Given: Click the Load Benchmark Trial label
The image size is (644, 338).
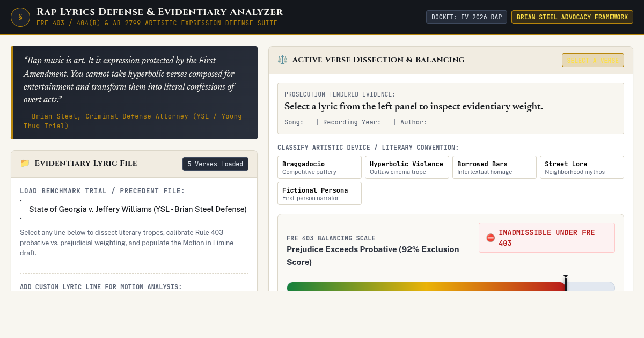Looking at the screenshot, I should pyautogui.click(x=102, y=190).
